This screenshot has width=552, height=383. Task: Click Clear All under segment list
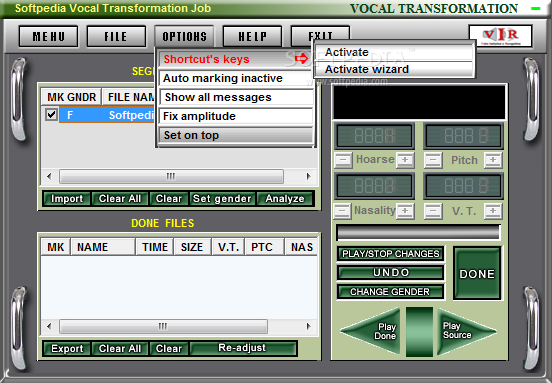120,199
